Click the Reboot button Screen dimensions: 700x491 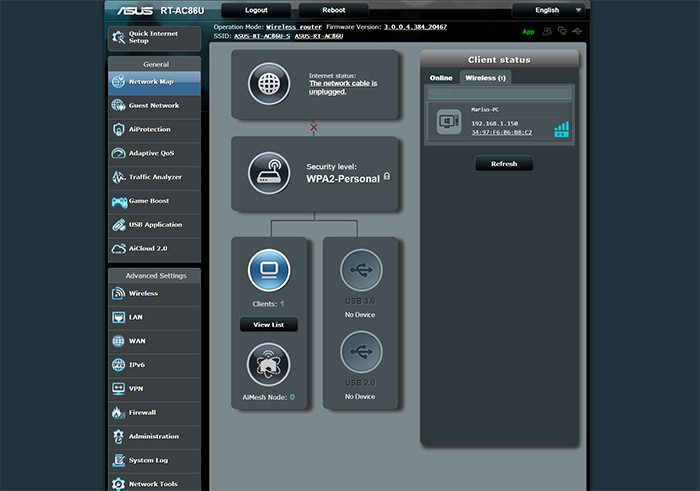click(x=333, y=10)
